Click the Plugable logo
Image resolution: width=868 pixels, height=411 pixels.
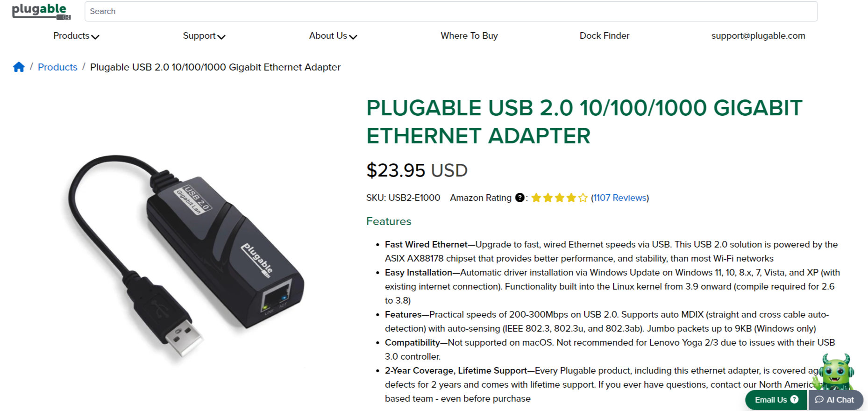[41, 12]
